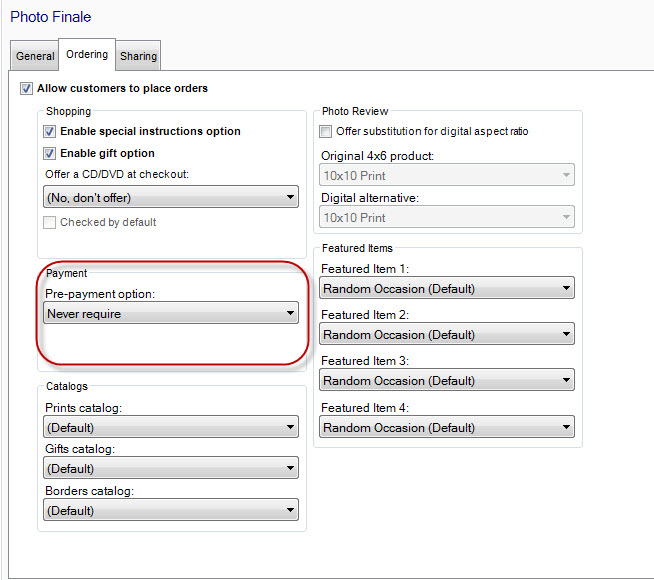Click the Offer a CD/DVD at checkout label
Viewport: 654px width, 580px height.
point(117,174)
